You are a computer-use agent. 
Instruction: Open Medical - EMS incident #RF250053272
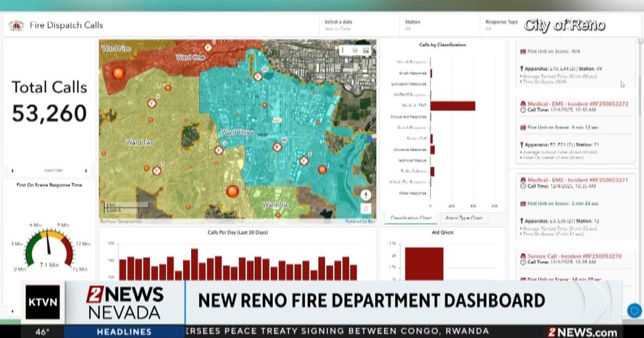(x=578, y=104)
